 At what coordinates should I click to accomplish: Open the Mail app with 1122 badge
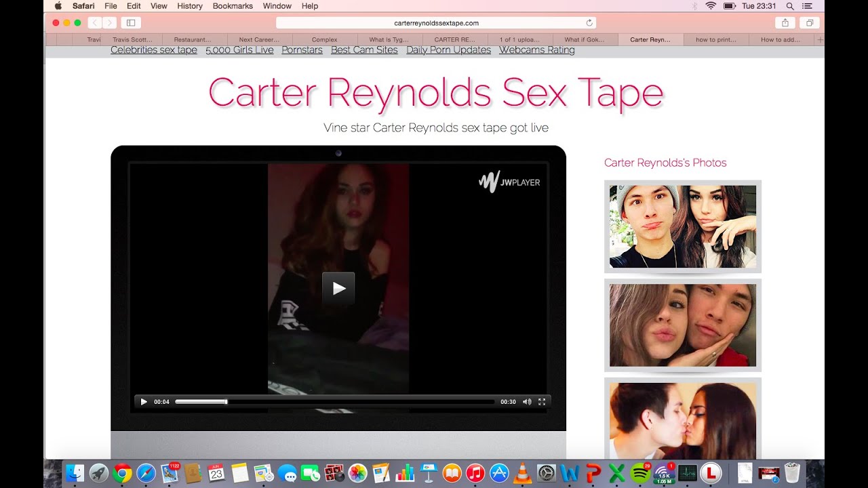tap(170, 472)
